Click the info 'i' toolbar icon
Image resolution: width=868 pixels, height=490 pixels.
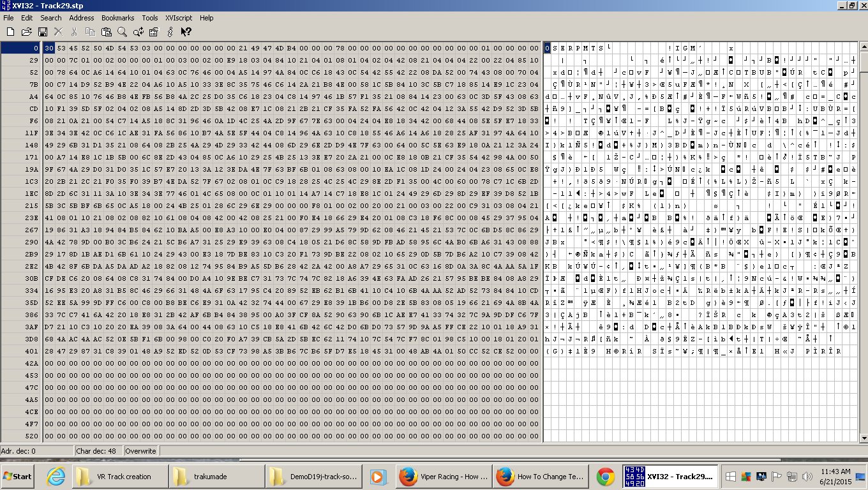(x=170, y=31)
